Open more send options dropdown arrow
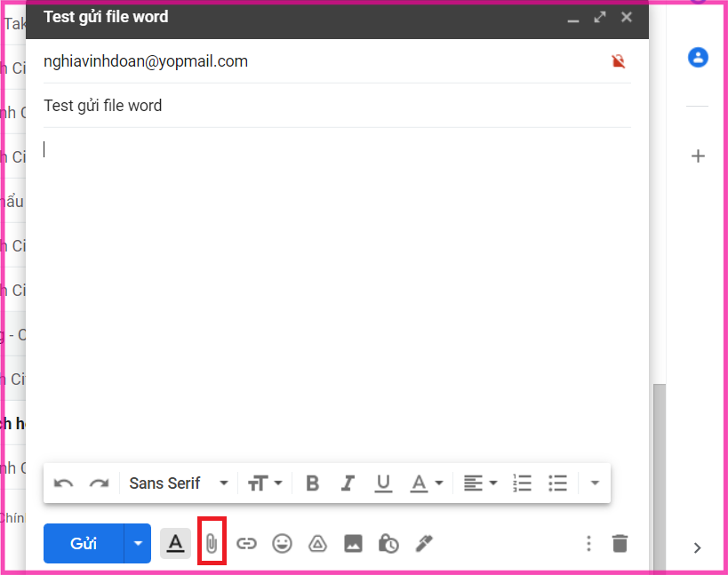This screenshot has width=728, height=575. pyautogui.click(x=138, y=543)
